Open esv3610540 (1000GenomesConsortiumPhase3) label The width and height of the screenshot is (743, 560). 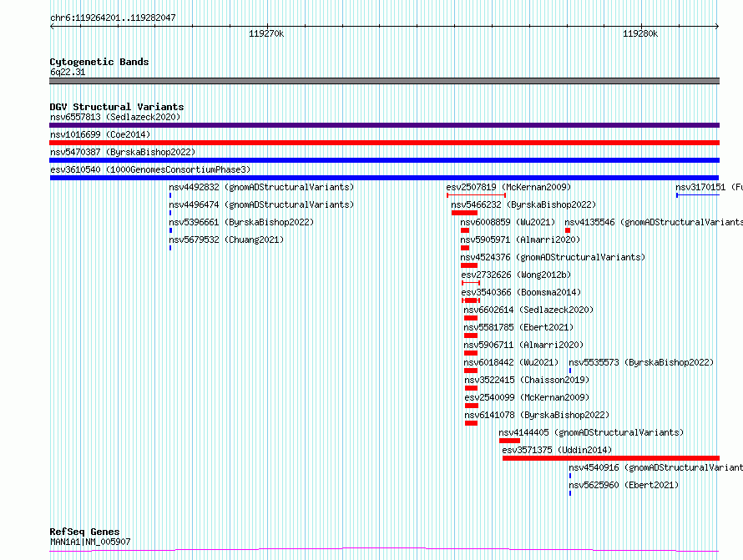click(x=150, y=169)
